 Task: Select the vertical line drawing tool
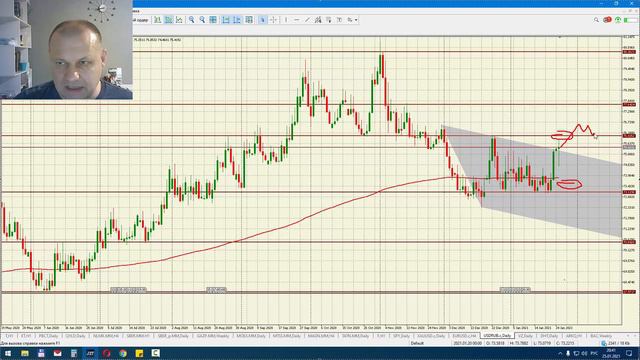point(286,20)
